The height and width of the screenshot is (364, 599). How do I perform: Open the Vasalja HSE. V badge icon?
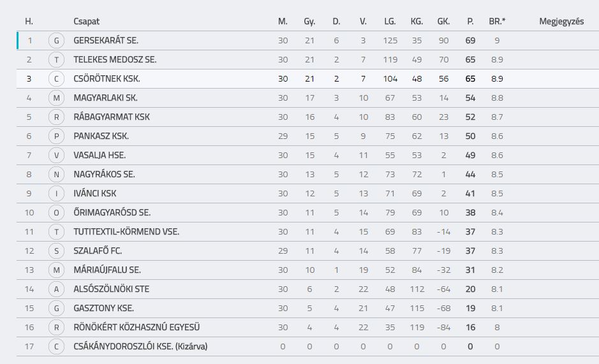(56, 155)
